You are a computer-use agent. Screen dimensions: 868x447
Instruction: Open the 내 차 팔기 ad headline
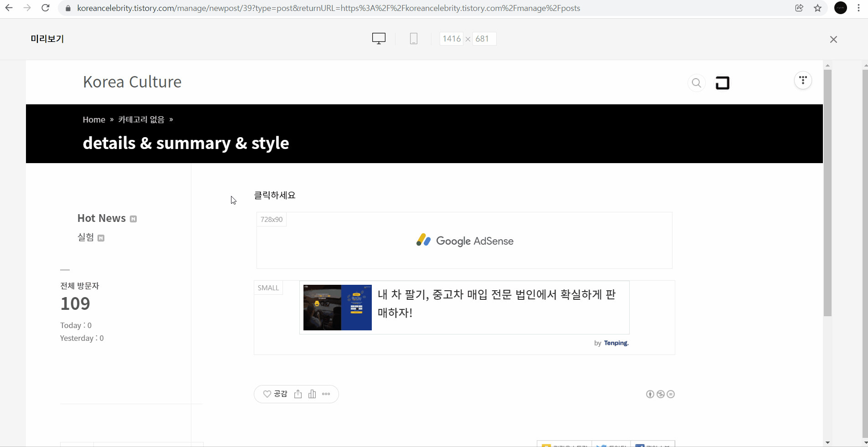pos(497,303)
